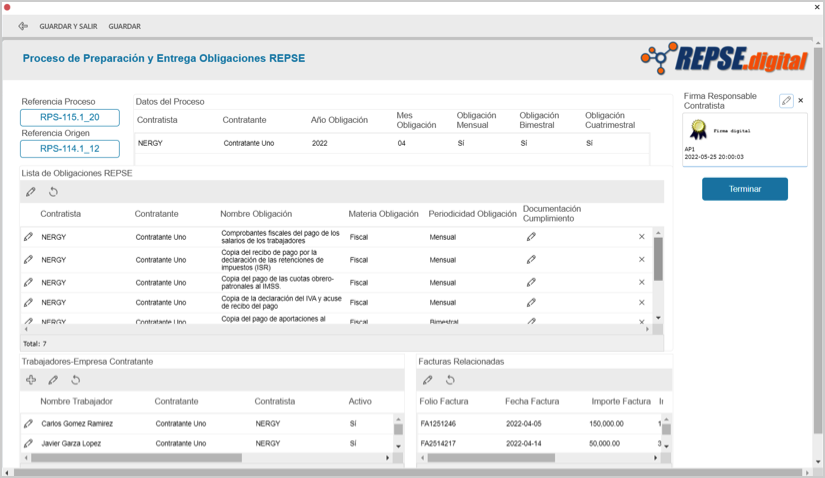This screenshot has height=478, width=825.
Task: Open documentation for ISR retenciones obligation
Action: point(531,260)
